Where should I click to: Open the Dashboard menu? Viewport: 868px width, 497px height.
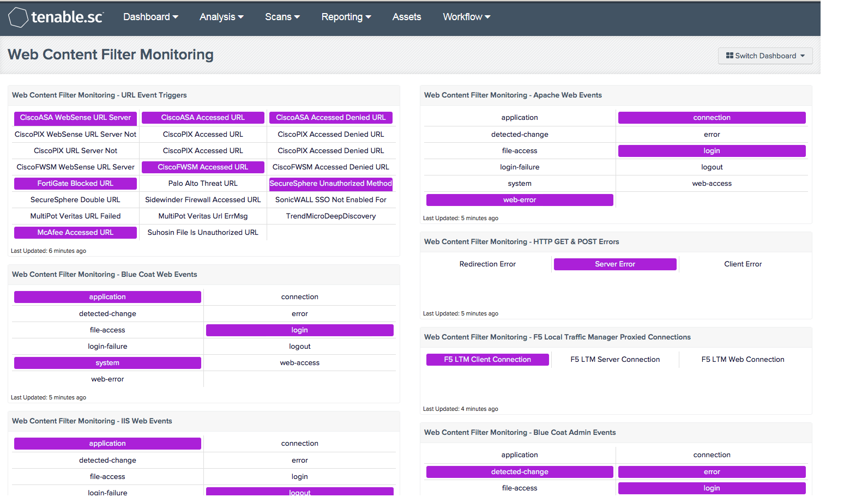[150, 17]
